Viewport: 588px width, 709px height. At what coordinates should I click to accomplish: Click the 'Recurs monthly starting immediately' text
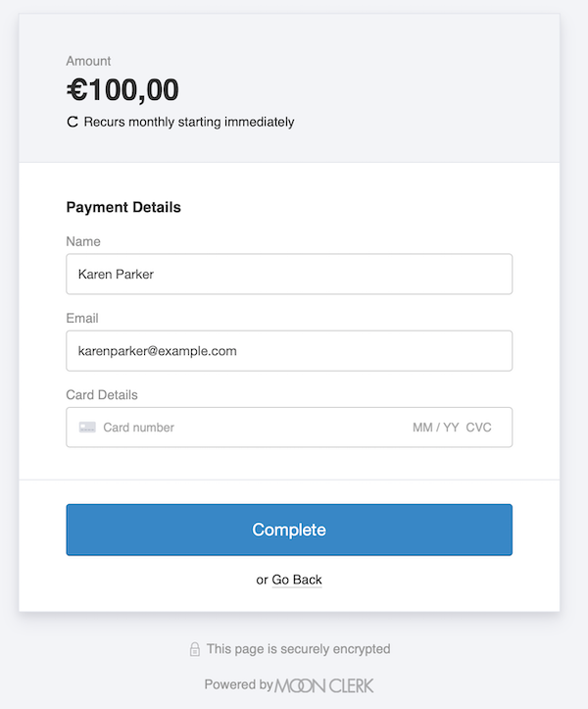tap(189, 123)
